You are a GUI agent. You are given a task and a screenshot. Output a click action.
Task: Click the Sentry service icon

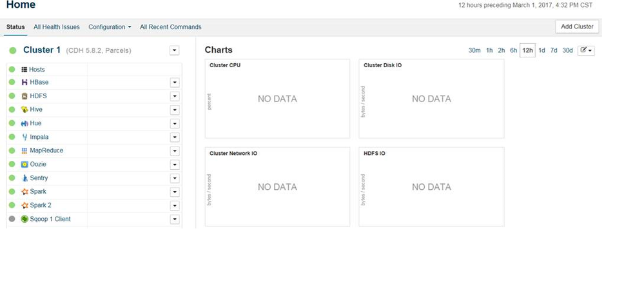pos(24,178)
